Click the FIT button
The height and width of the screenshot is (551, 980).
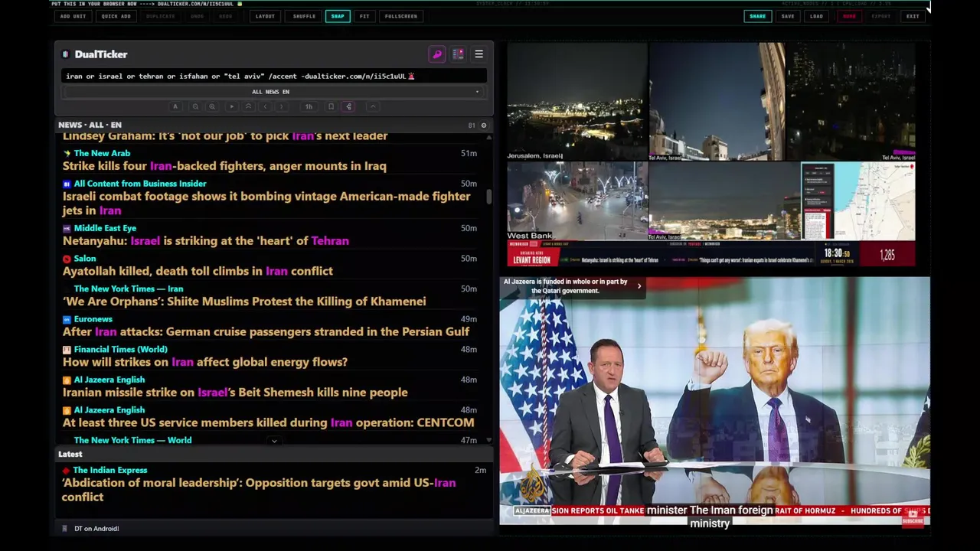[x=364, y=16]
